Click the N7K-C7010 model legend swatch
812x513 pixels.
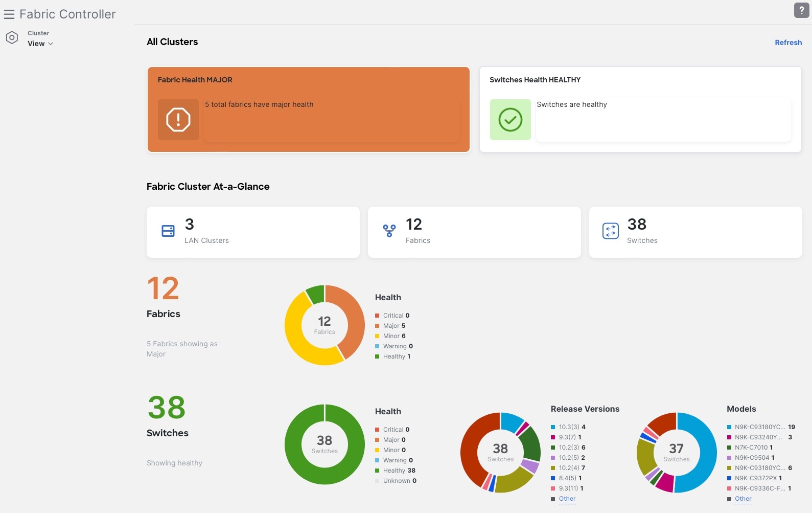[729, 448]
